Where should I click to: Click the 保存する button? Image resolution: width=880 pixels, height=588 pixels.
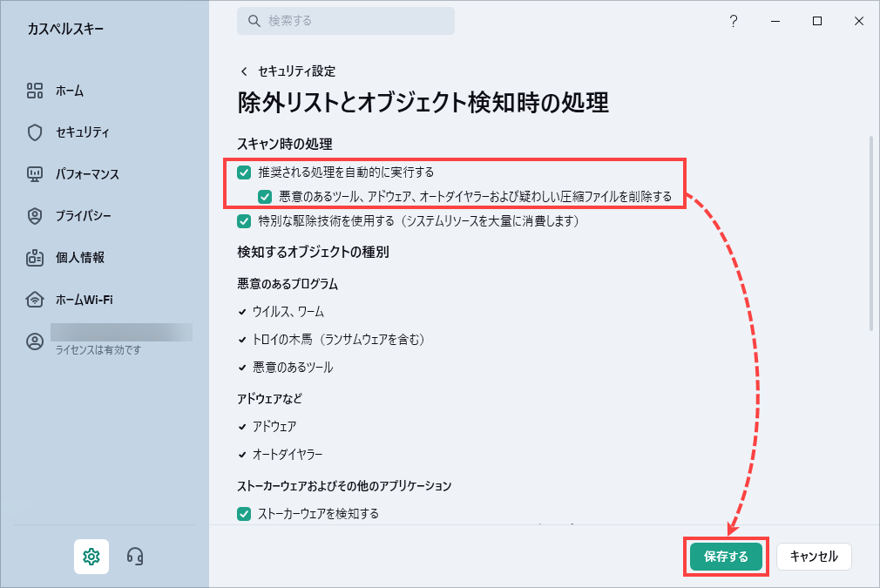pos(726,556)
